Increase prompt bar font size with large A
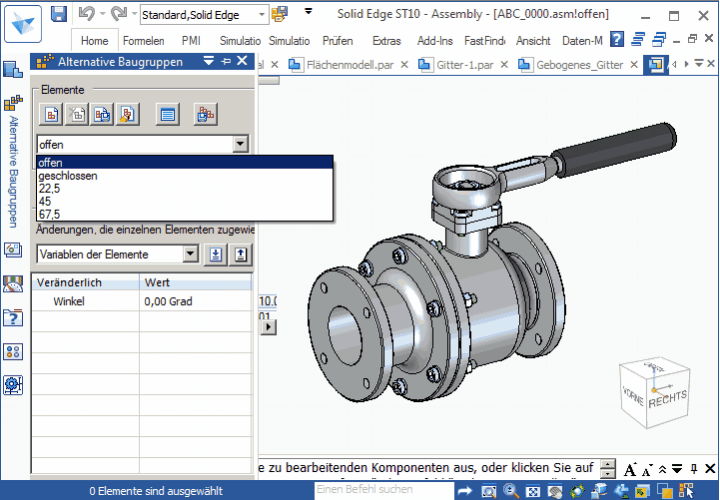 coord(630,469)
